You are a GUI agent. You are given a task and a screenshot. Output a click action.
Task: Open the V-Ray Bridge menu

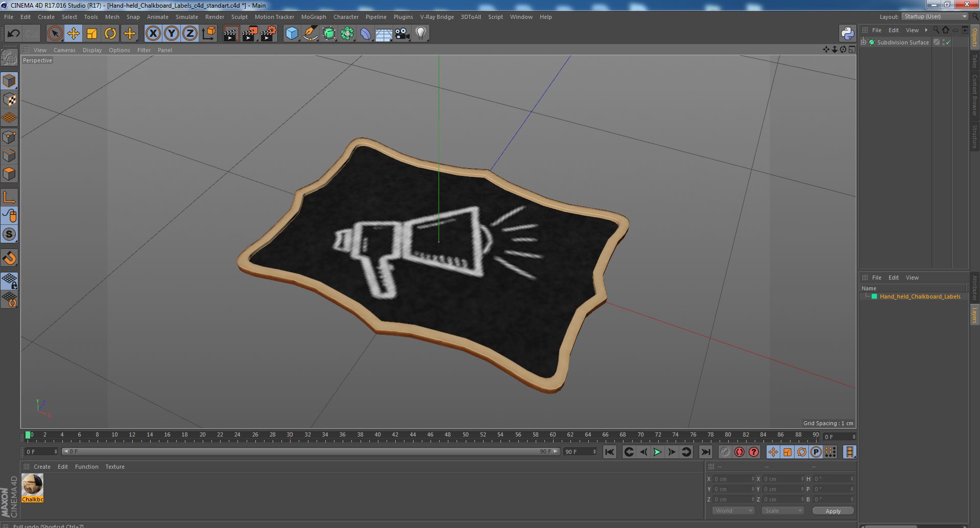437,17
